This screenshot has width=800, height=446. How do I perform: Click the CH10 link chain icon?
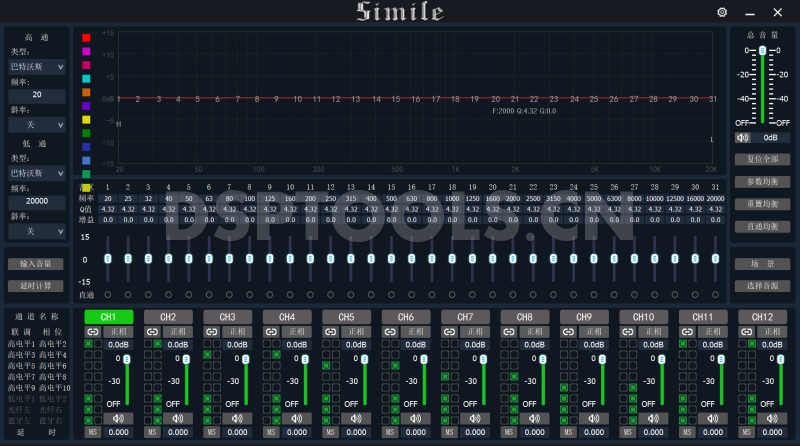pos(627,331)
